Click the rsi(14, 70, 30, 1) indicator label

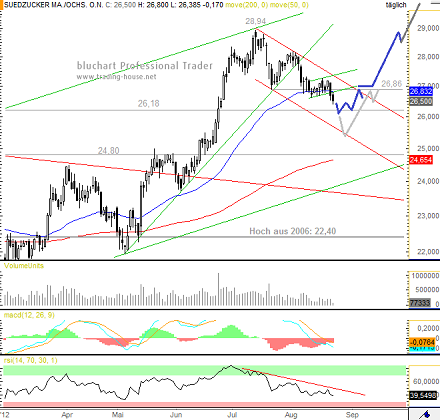coord(31,360)
